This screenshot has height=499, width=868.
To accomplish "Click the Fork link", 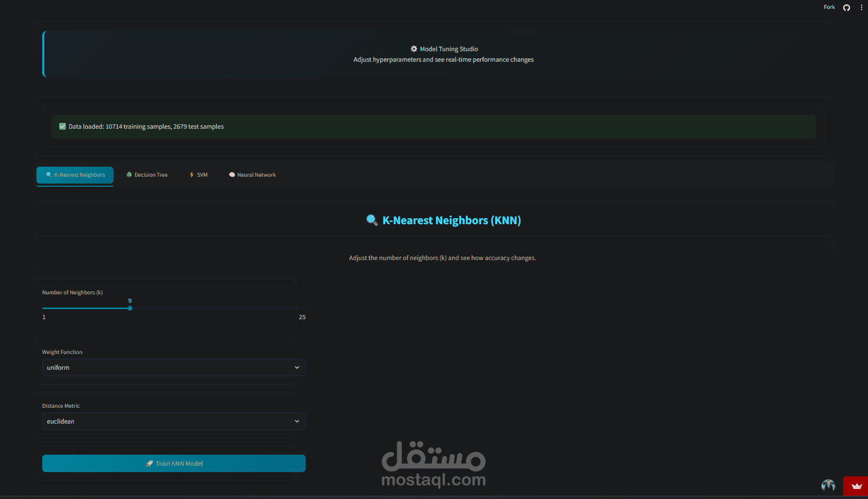I will [x=829, y=7].
